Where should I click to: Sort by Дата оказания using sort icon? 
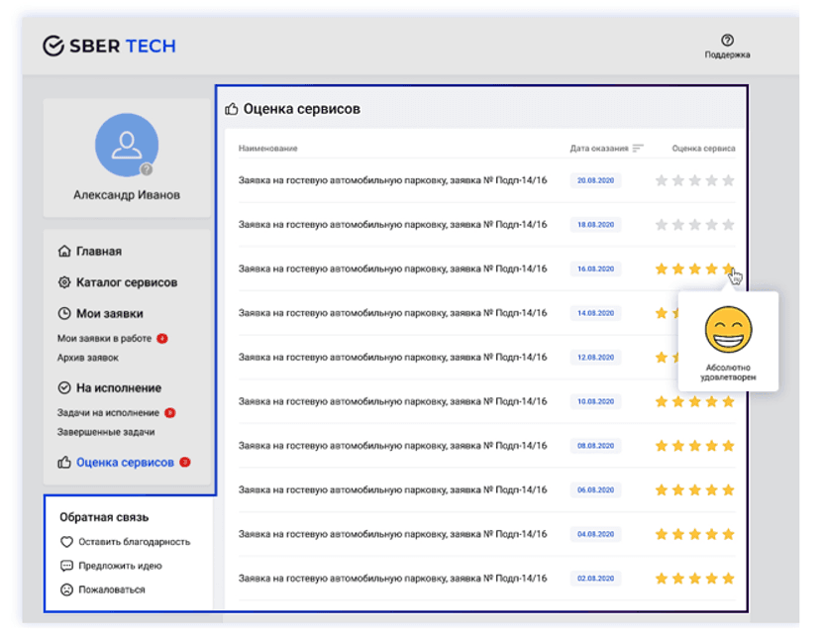tap(638, 149)
